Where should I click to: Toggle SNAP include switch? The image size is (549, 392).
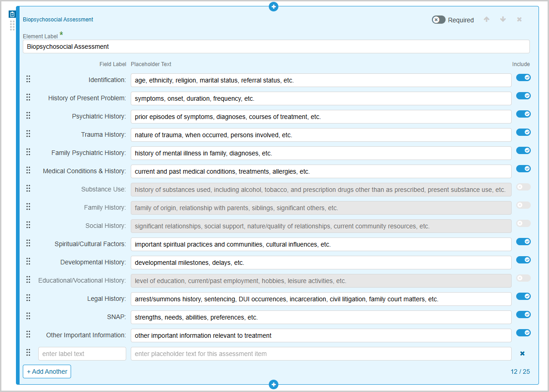(523, 315)
